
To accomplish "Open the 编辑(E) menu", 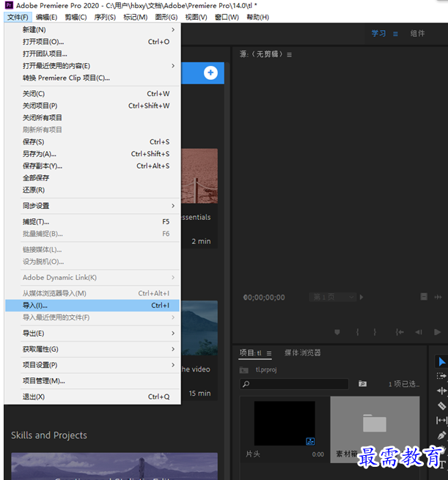I will (x=46, y=17).
